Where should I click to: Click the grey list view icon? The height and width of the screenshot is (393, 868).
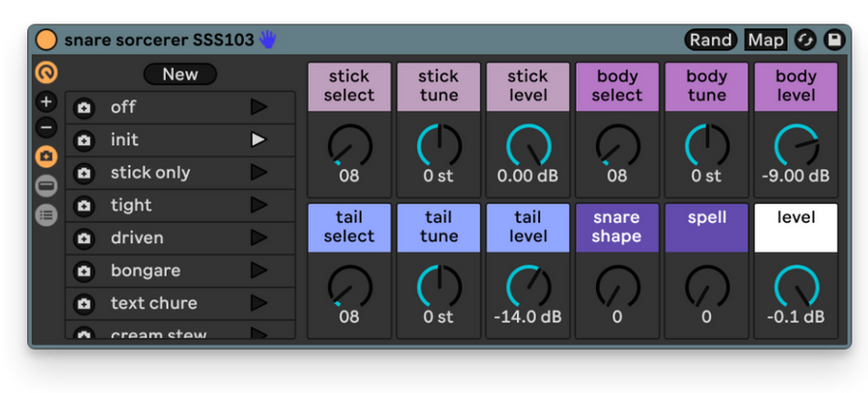tap(46, 214)
